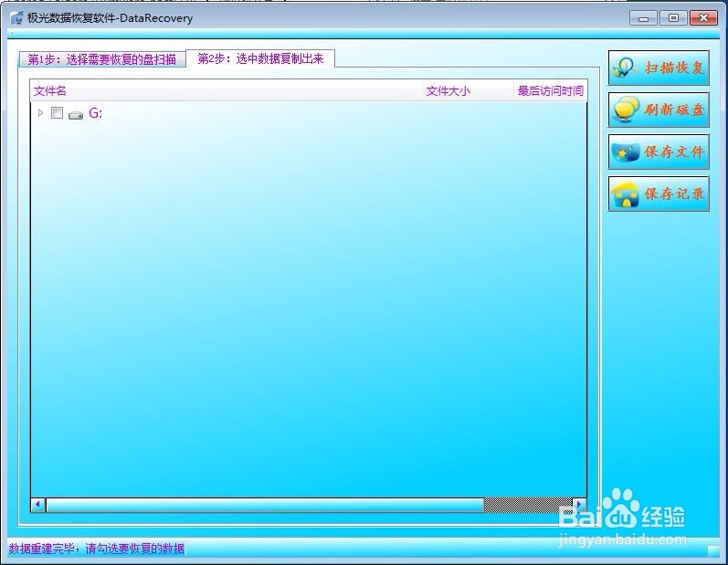This screenshot has height=565, width=728.
Task: Click the G: drive disk icon
Action: click(x=76, y=115)
